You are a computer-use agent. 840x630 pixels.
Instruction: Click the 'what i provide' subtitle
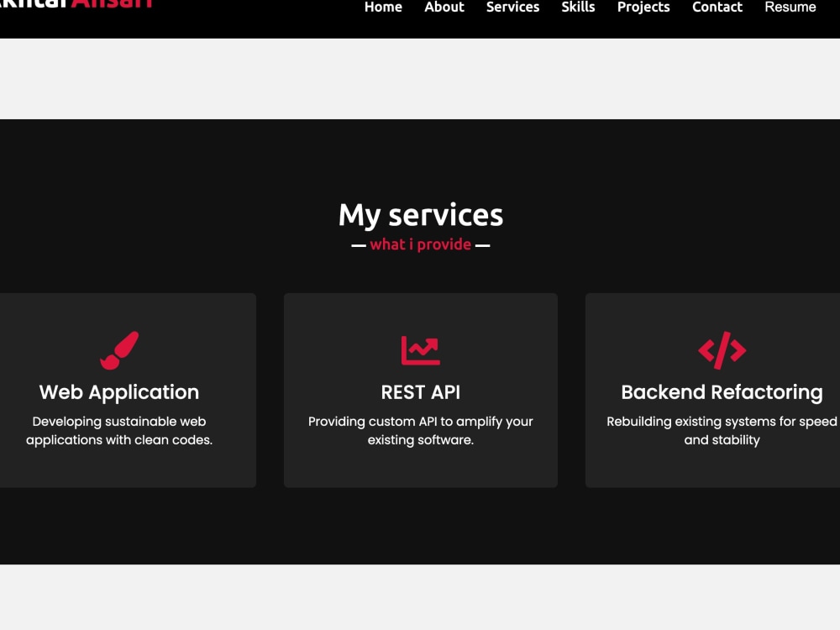(421, 244)
